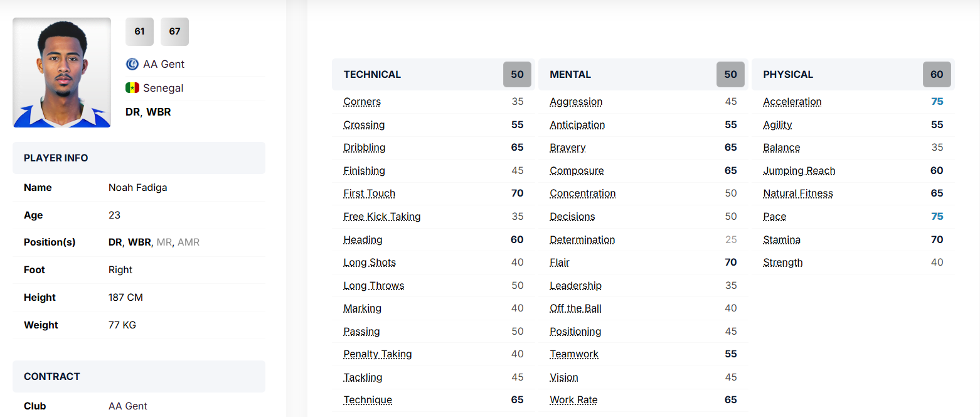Click the Determination attribute label
Image resolution: width=980 pixels, height=417 pixels.
(582, 240)
